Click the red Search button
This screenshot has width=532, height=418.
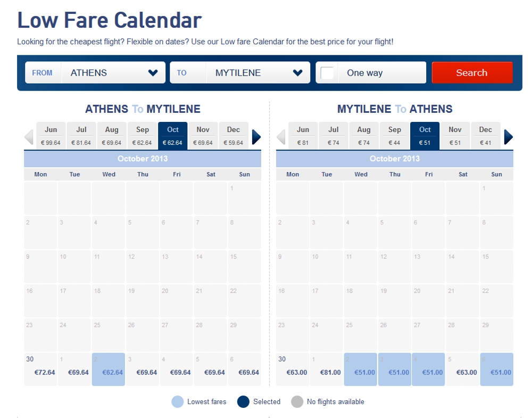point(472,72)
